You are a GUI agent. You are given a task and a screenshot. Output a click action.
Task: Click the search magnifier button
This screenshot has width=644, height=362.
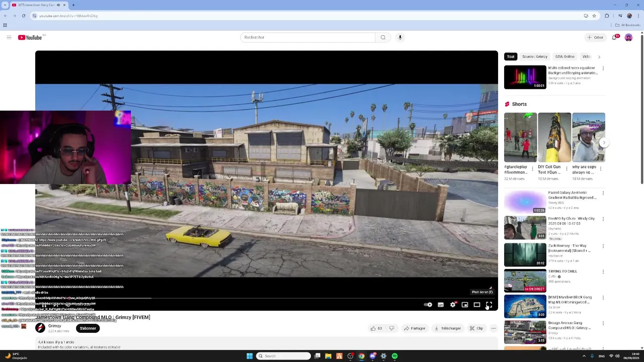383,37
